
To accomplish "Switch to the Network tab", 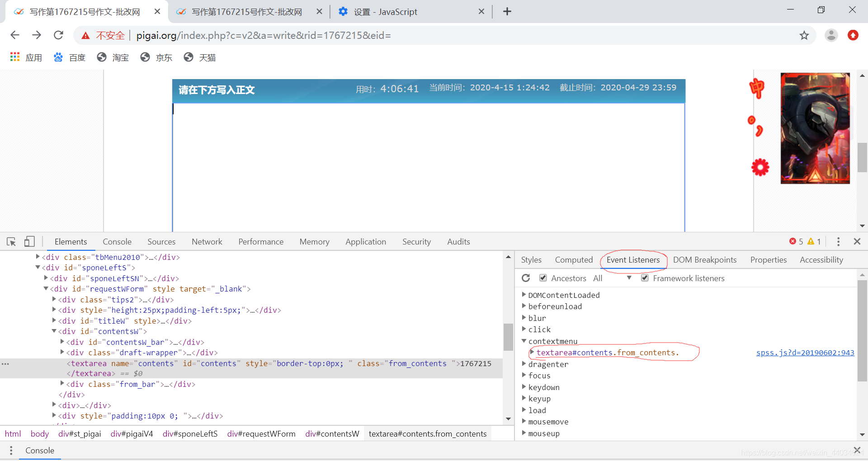I will pos(207,242).
